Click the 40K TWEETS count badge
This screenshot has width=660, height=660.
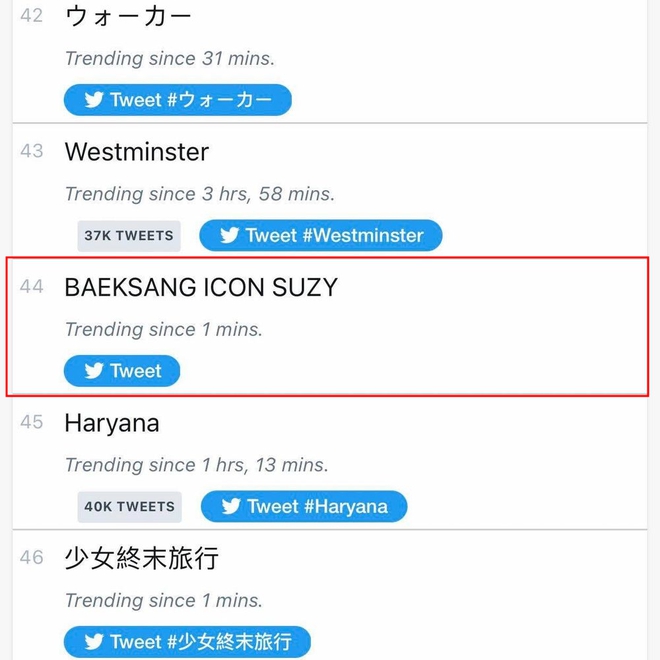(130, 507)
